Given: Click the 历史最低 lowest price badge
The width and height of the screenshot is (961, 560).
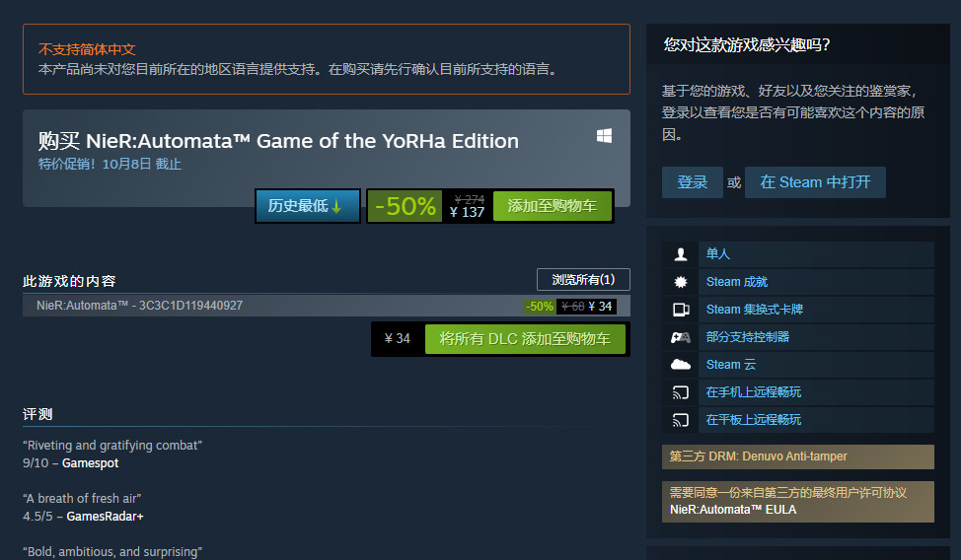Looking at the screenshot, I should click(307, 206).
